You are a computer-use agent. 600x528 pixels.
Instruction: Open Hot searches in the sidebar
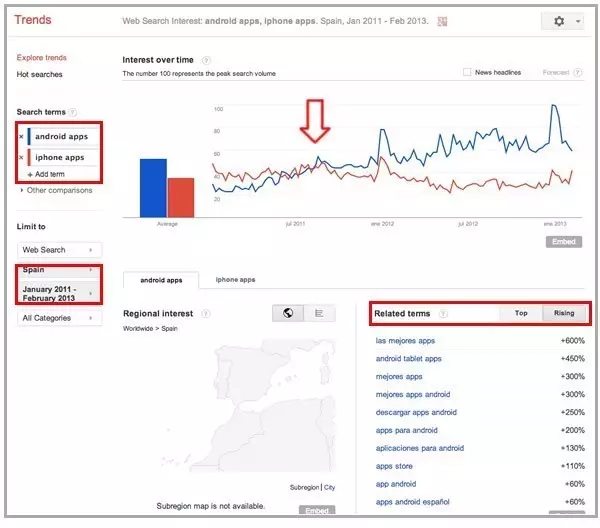39,74
